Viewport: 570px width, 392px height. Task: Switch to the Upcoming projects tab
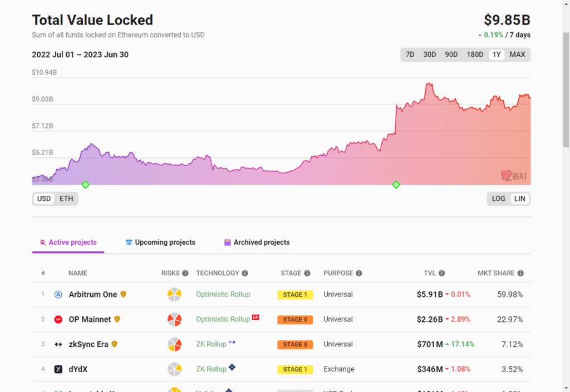(160, 242)
